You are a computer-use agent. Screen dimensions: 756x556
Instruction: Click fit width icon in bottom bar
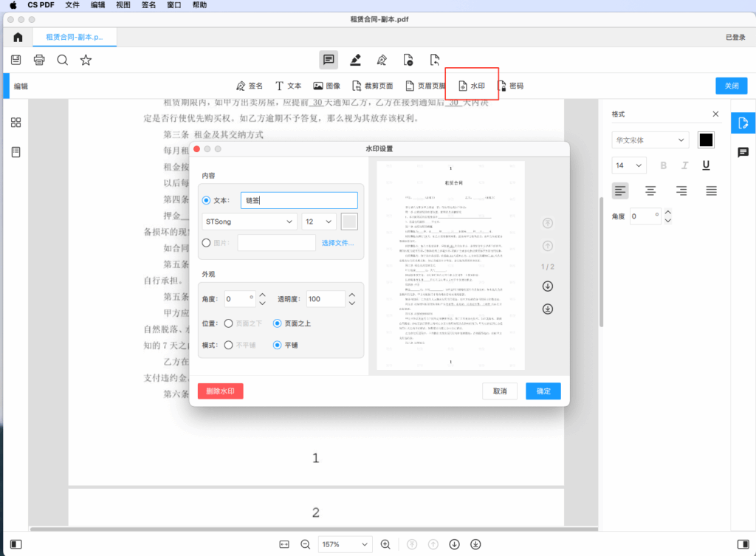[x=284, y=544]
